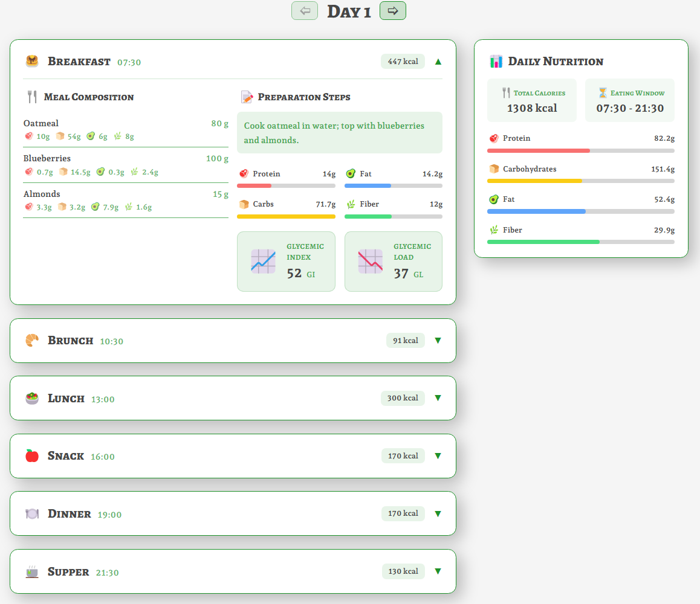Click the Daily Nutrition bar chart icon
The height and width of the screenshot is (604, 700).
pyautogui.click(x=496, y=62)
